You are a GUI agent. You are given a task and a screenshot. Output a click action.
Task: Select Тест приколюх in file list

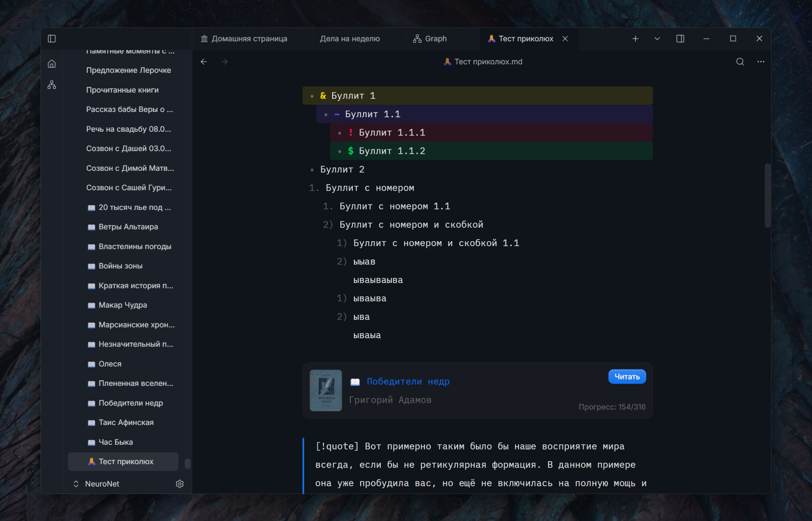(123, 462)
